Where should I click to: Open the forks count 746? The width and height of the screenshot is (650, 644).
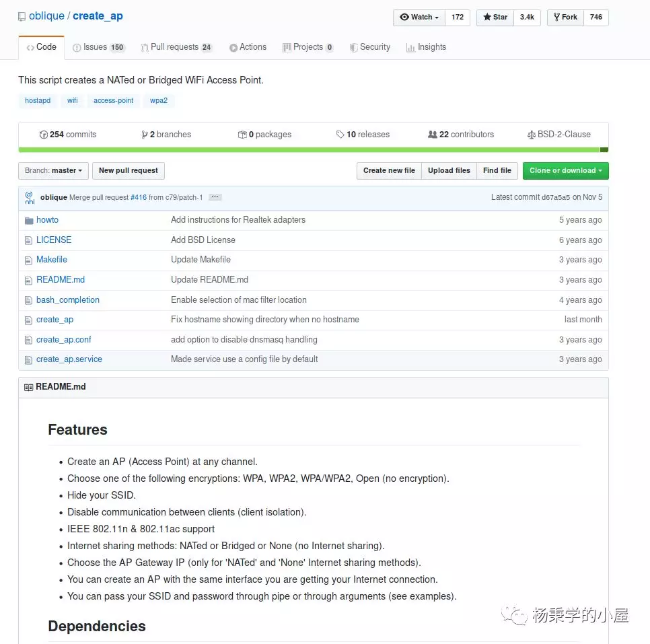(596, 17)
